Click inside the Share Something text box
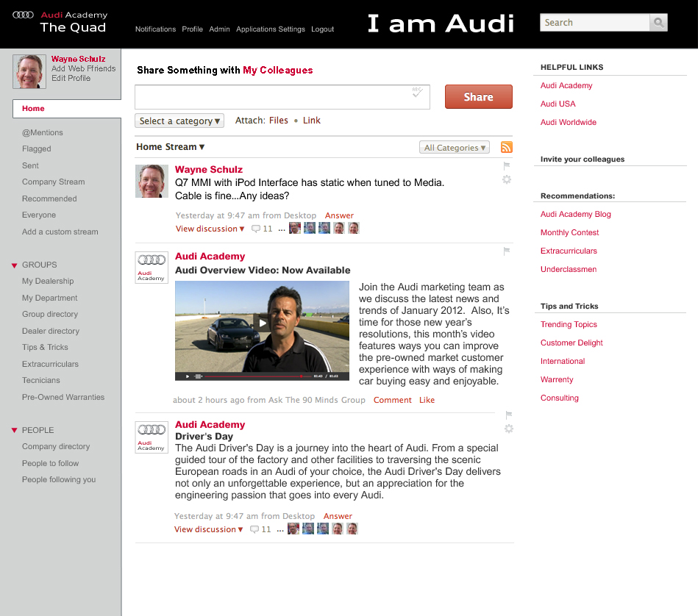This screenshot has height=616, width=698. pyautogui.click(x=282, y=97)
